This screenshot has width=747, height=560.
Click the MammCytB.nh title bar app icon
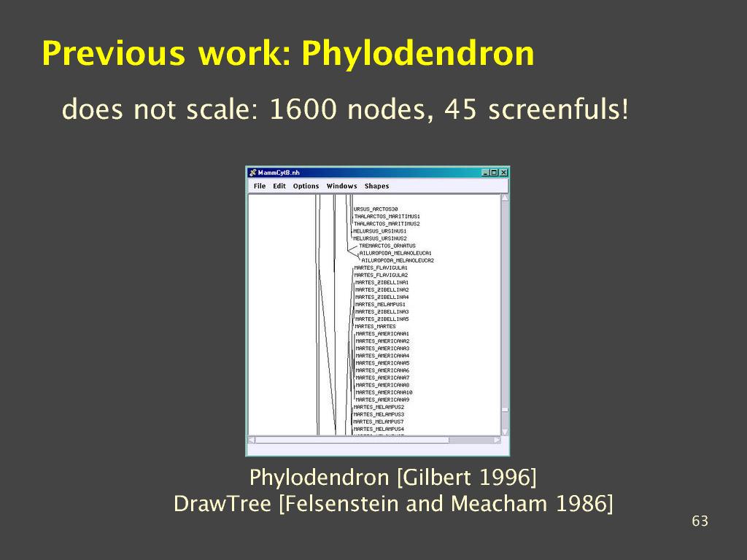[x=252, y=173]
